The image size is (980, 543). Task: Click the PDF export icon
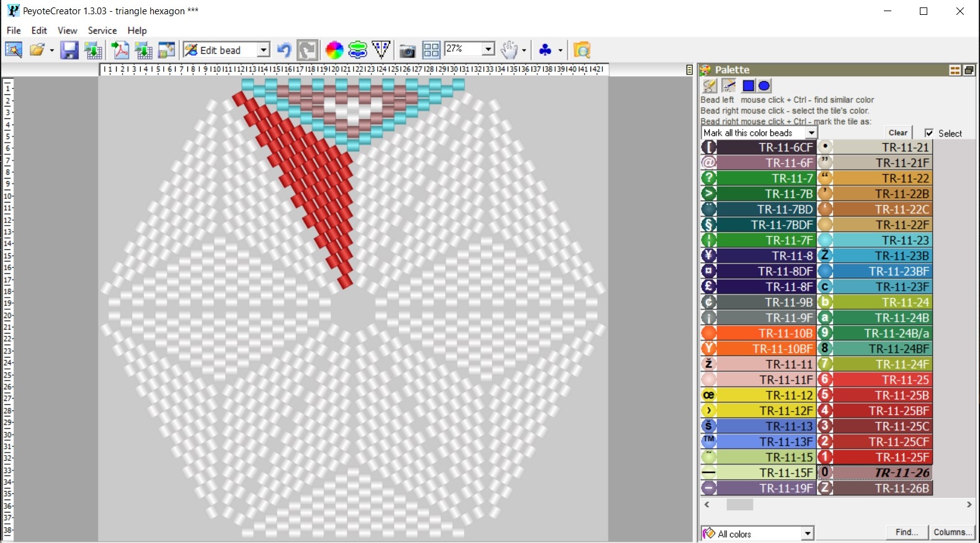(120, 50)
